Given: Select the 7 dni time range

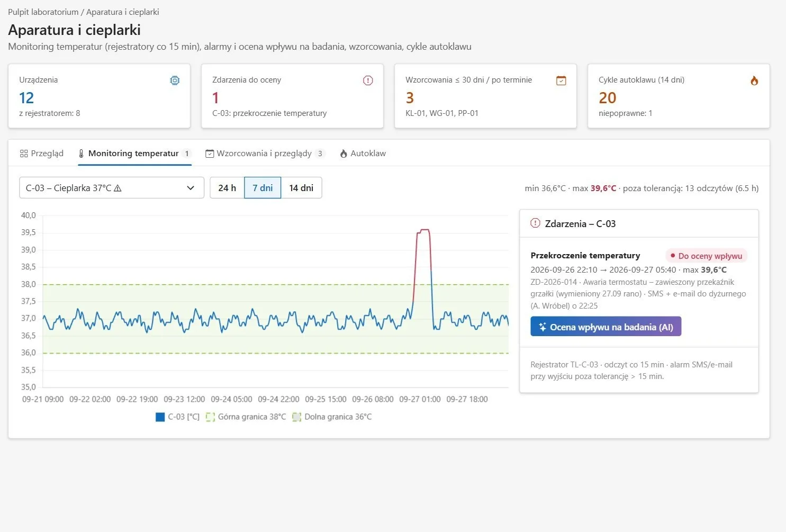Looking at the screenshot, I should [263, 188].
